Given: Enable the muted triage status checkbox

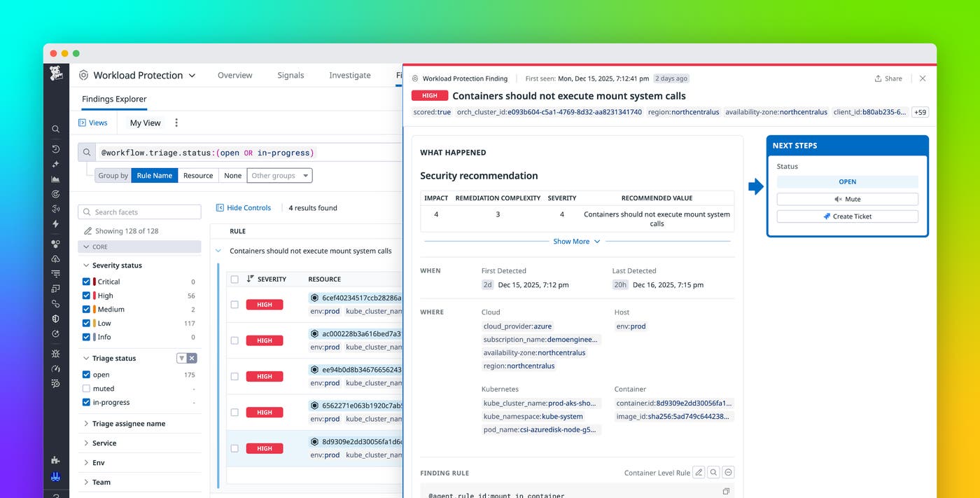Looking at the screenshot, I should (87, 388).
